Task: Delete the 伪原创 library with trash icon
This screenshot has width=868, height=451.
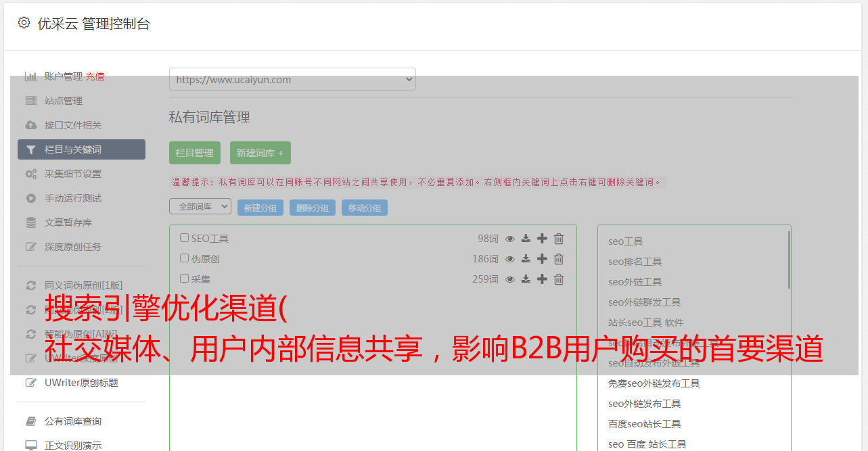Action: (559, 259)
